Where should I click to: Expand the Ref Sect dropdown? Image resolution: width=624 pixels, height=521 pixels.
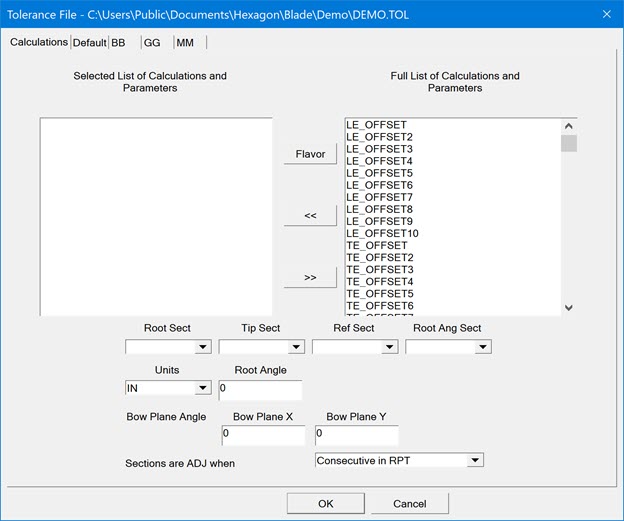[389, 347]
